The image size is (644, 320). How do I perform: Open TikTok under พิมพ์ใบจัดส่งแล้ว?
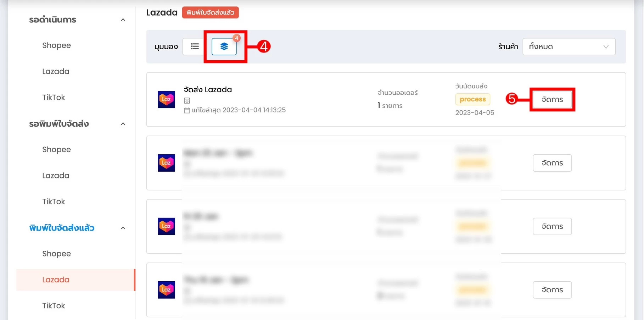tap(54, 305)
